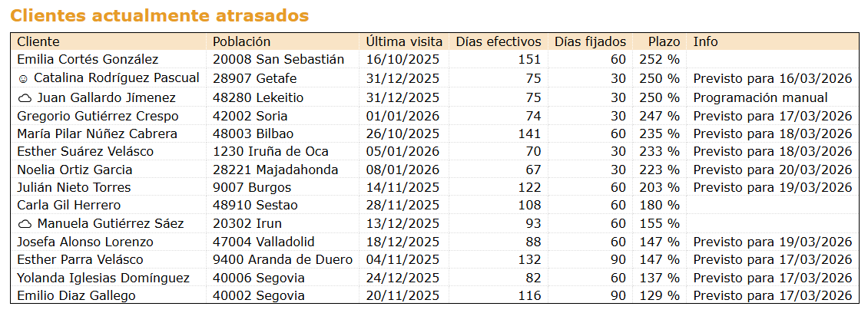Click the Info column header
The height and width of the screenshot is (313, 868).
[705, 41]
